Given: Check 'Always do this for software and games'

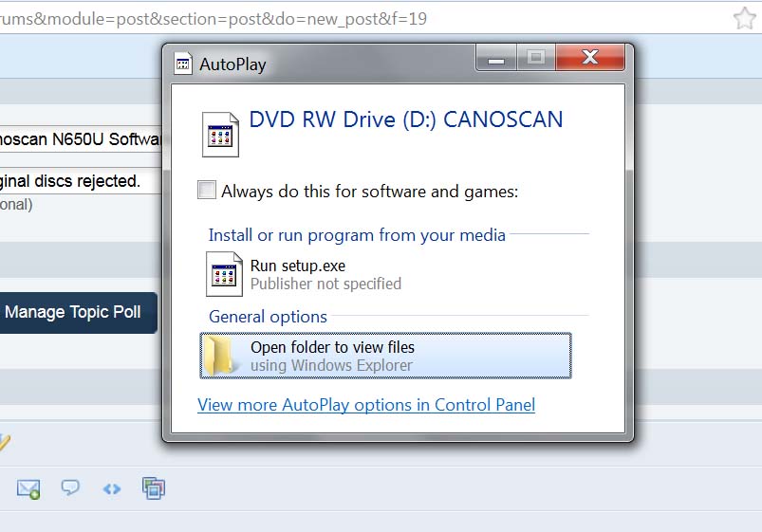Looking at the screenshot, I should (207, 190).
